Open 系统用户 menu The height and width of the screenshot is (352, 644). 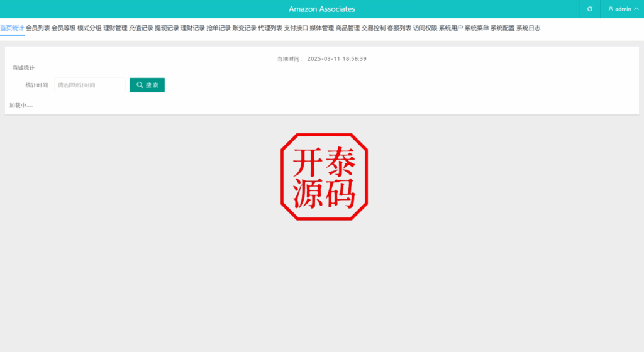[451, 28]
